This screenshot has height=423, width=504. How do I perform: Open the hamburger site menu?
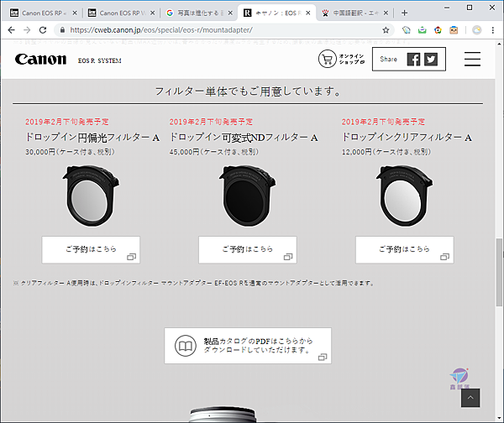coord(472,59)
